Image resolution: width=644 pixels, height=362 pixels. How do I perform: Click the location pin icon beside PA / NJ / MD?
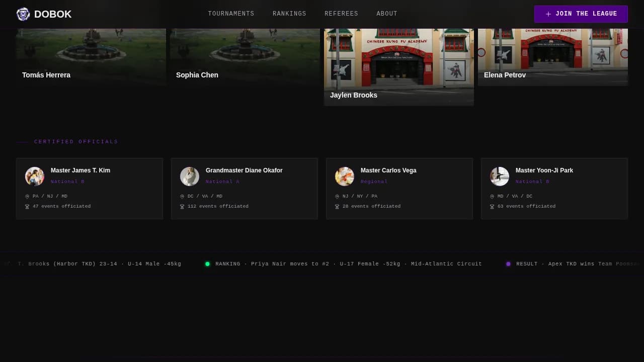coord(27,197)
